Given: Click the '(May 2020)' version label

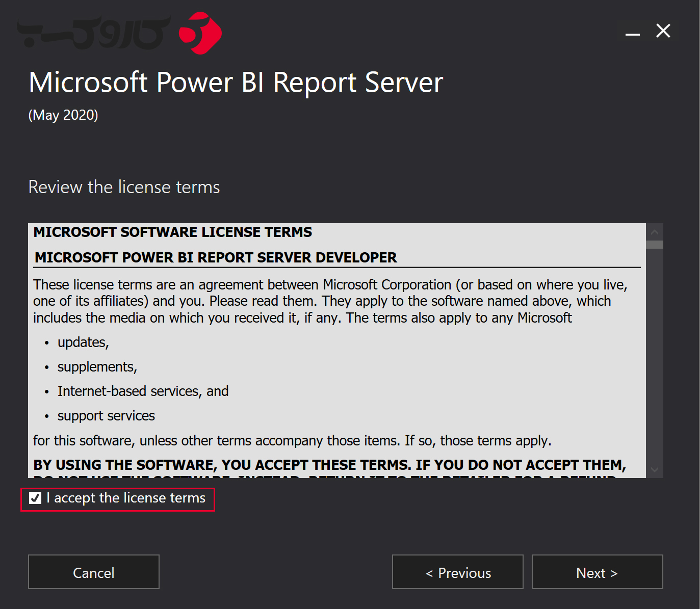Looking at the screenshot, I should [63, 115].
